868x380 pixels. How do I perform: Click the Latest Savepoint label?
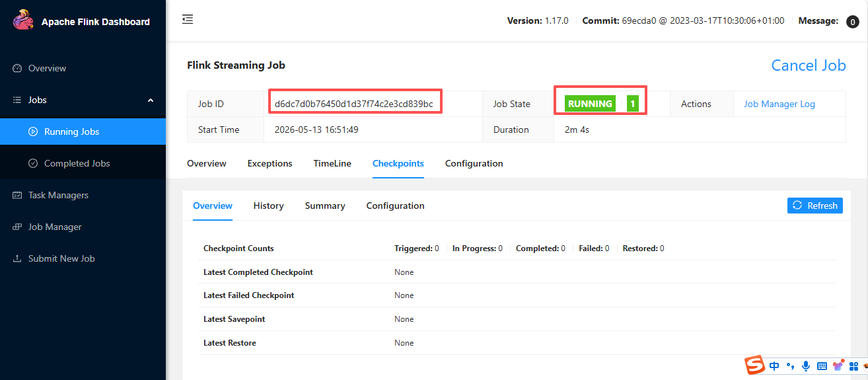(x=235, y=319)
